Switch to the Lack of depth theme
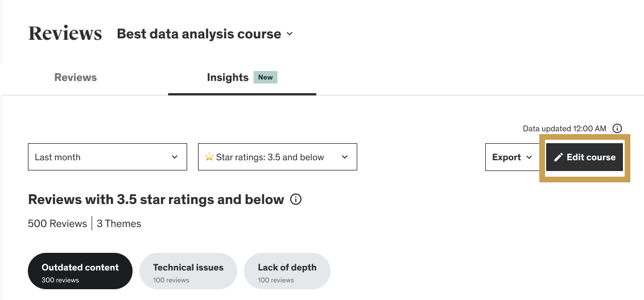The height and width of the screenshot is (300, 644). click(287, 272)
